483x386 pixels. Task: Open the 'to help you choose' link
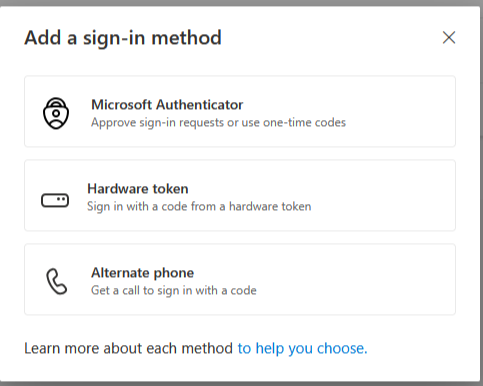click(302, 348)
